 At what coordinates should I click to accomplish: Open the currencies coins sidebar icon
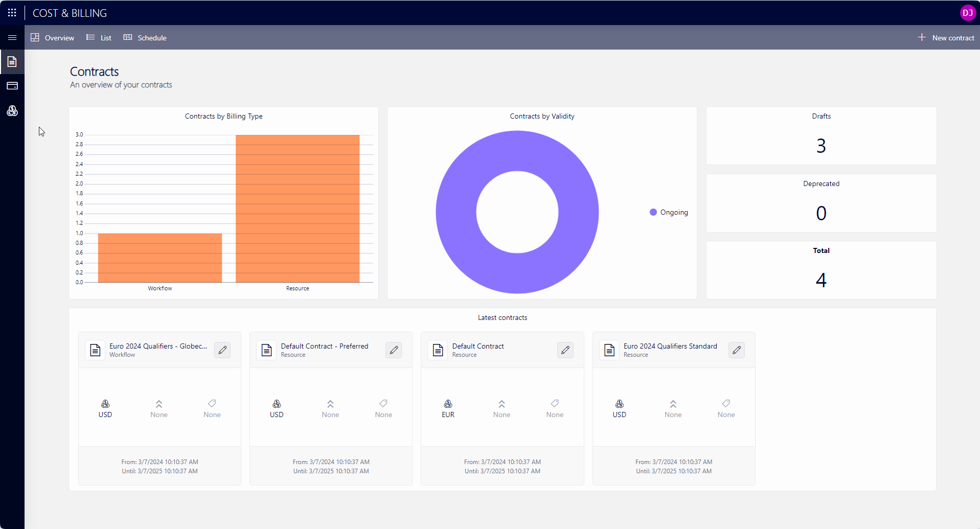pos(12,111)
